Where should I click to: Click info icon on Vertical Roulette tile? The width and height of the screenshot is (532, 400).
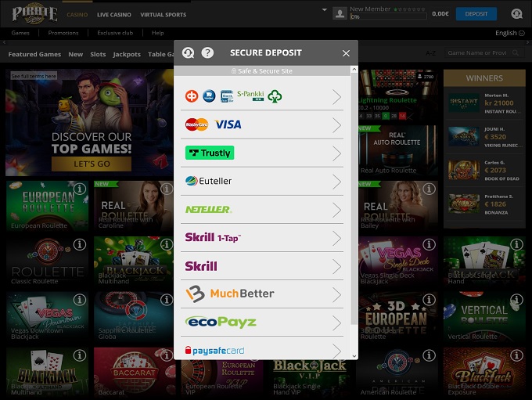point(516,301)
